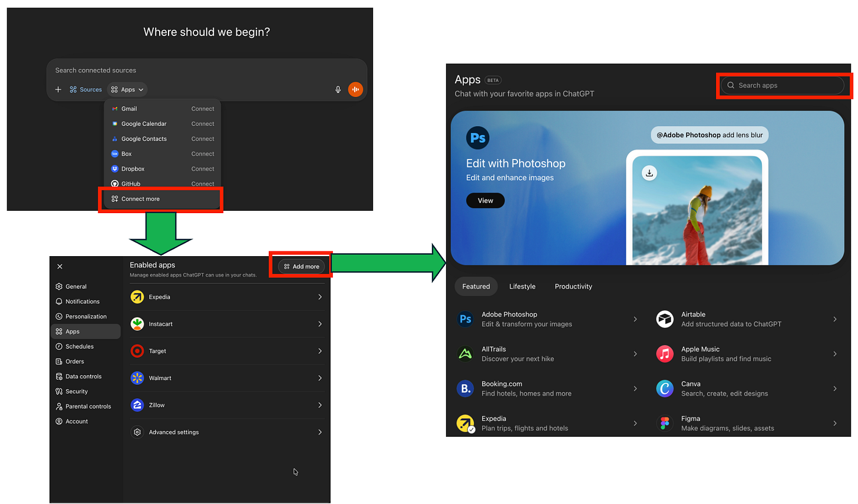Click the Add more button in Enabled apps

(301, 267)
